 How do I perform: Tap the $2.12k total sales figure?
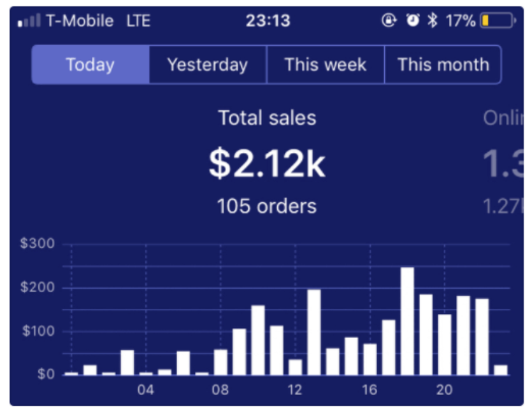pyautogui.click(x=267, y=164)
